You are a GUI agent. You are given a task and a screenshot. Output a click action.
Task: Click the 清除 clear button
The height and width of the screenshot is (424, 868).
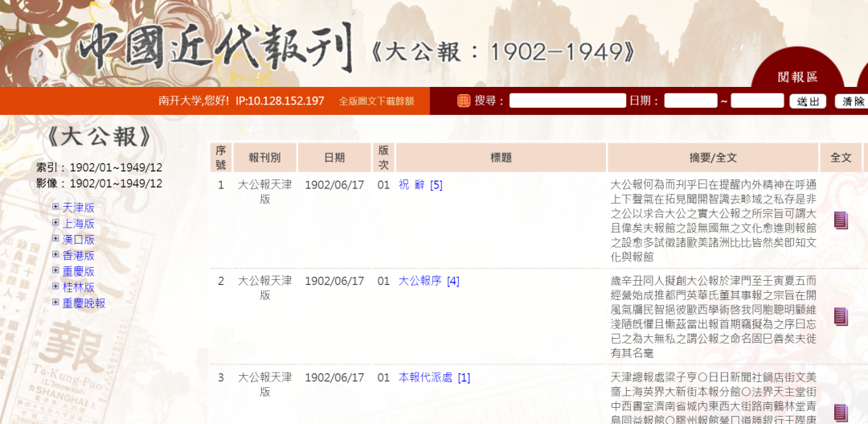pyautogui.click(x=853, y=101)
